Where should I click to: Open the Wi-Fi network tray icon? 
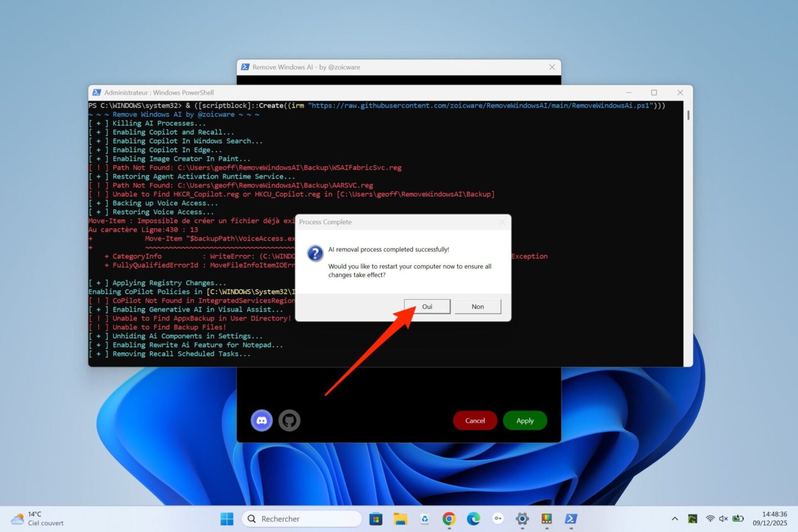710,519
